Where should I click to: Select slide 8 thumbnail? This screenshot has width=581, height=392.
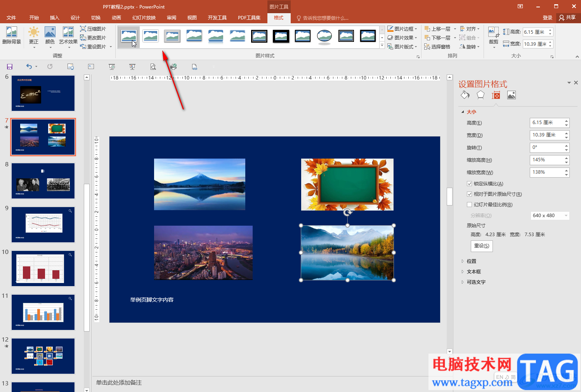[43, 181]
